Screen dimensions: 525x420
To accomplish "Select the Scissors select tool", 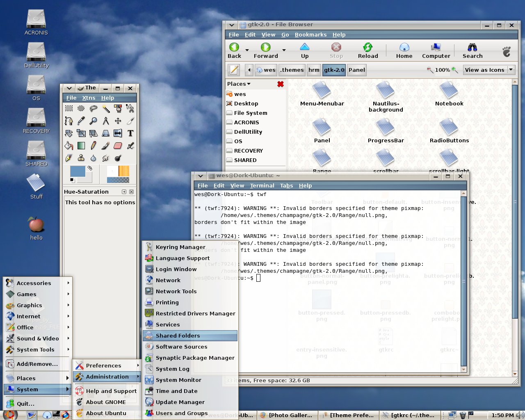I will click(x=130, y=109).
